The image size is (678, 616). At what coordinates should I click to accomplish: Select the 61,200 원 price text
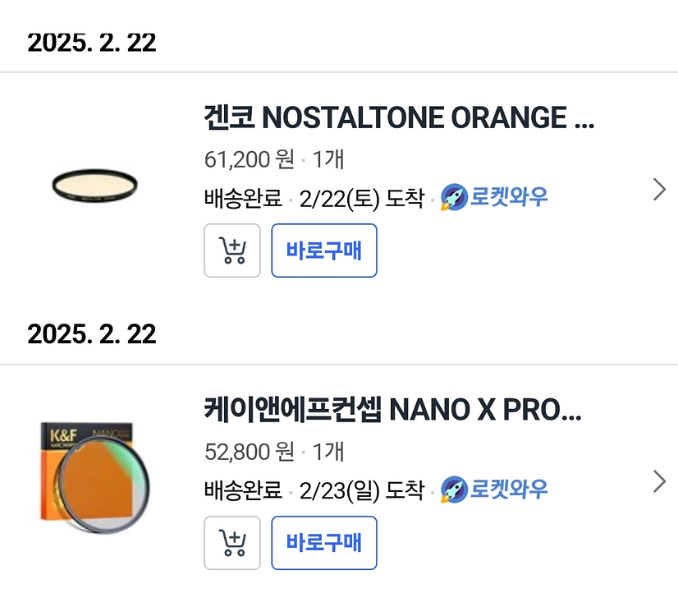click(x=249, y=159)
